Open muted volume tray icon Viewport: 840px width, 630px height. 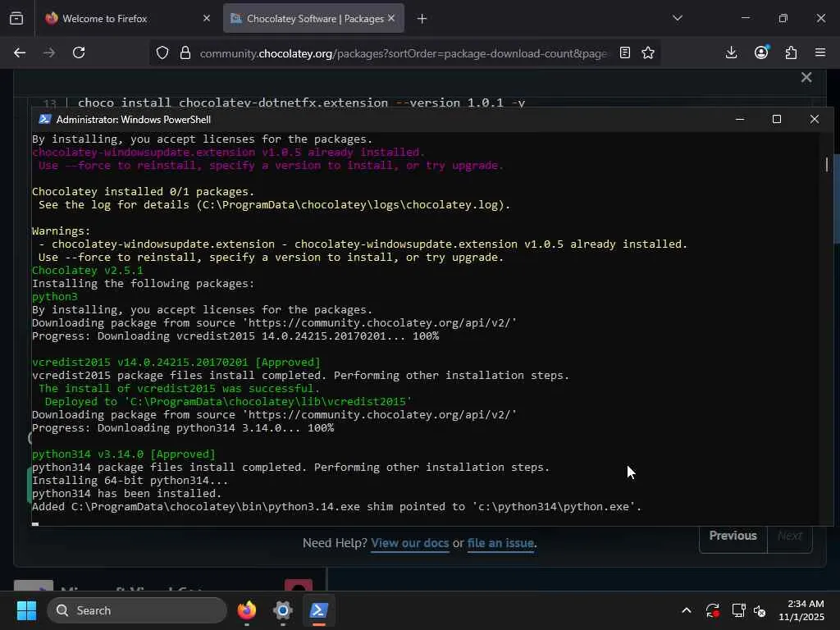coord(760,610)
